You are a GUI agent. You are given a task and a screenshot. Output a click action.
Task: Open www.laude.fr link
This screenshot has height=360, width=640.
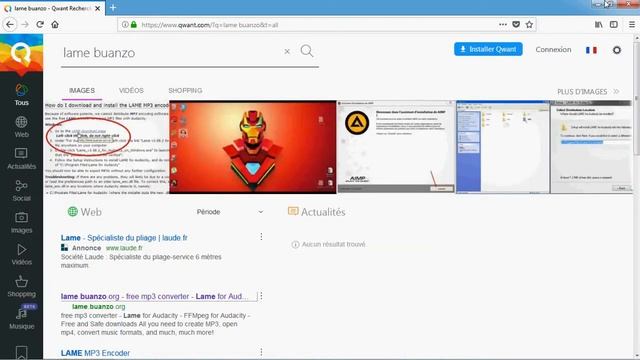(124, 248)
